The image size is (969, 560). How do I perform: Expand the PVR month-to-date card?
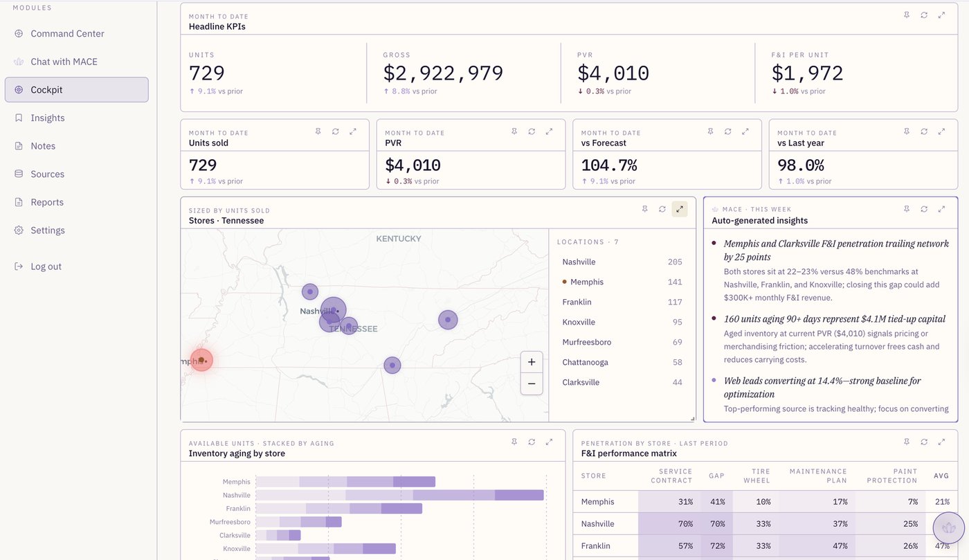(549, 132)
